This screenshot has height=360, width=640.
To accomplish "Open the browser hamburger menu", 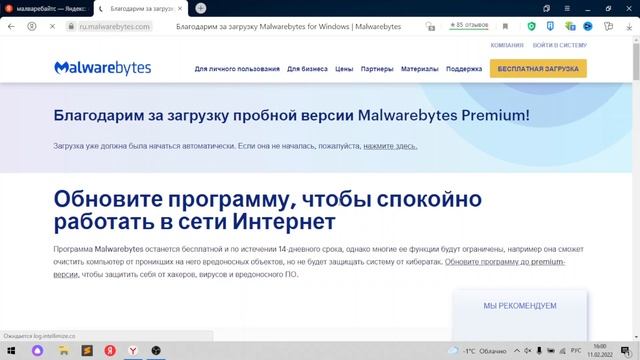I will click(567, 8).
